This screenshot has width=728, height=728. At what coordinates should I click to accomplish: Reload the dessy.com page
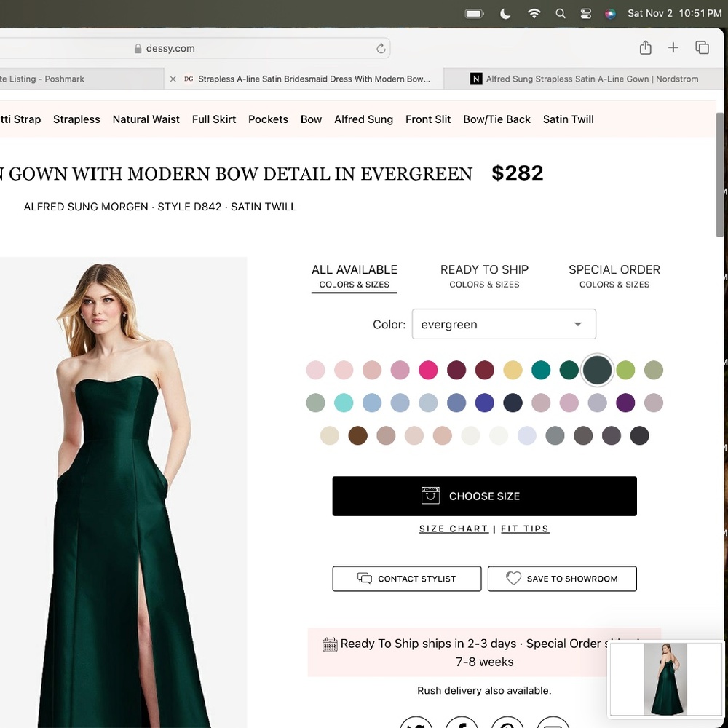click(x=381, y=48)
